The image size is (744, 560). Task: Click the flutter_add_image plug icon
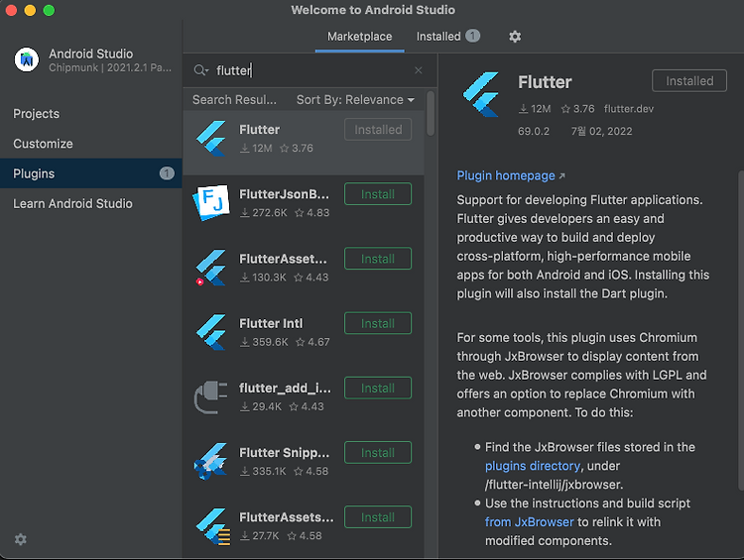[211, 396]
